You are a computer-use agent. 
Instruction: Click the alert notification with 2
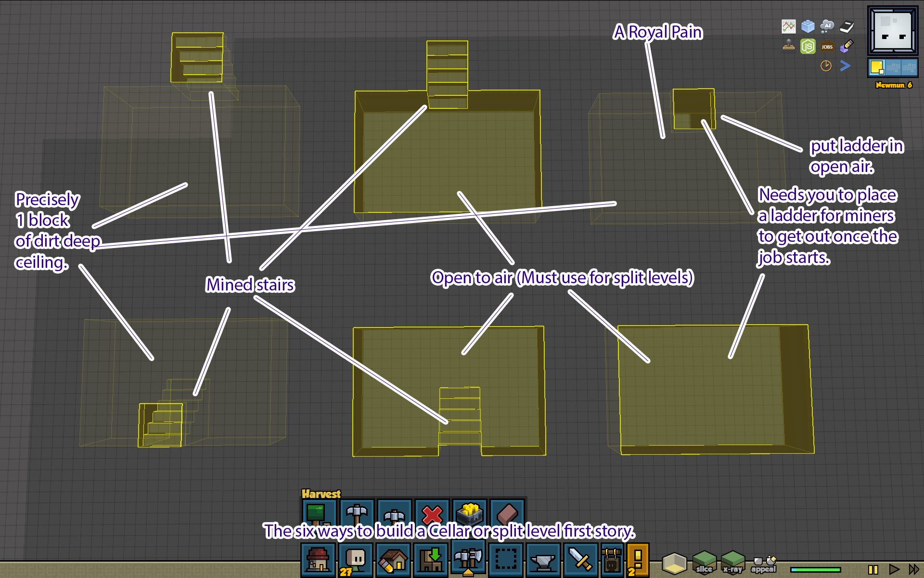(638, 560)
